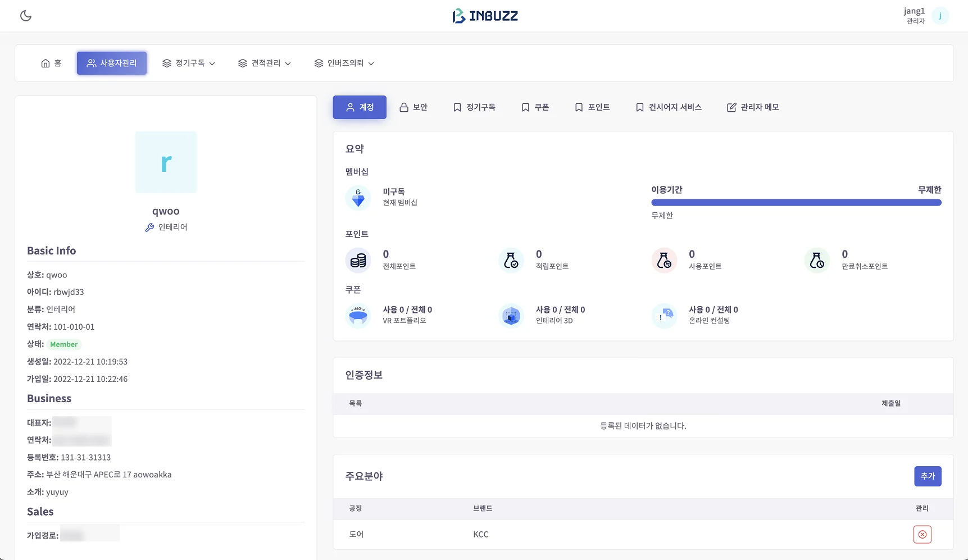The image size is (968, 560).
Task: Expand 인버즈의뢰 navigation dropdown
Action: pos(344,63)
